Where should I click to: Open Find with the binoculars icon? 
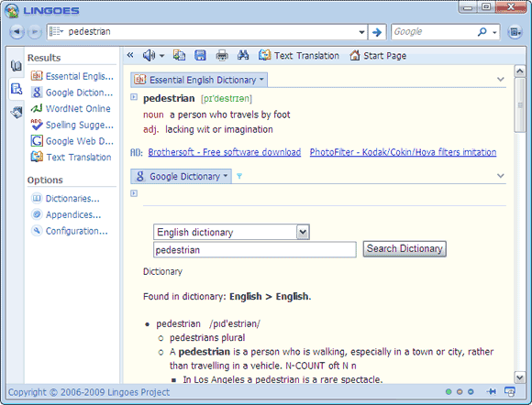(x=243, y=55)
